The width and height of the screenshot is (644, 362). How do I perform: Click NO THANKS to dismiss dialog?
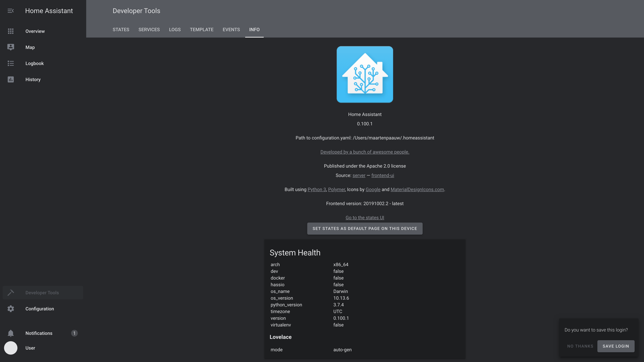coord(580,346)
